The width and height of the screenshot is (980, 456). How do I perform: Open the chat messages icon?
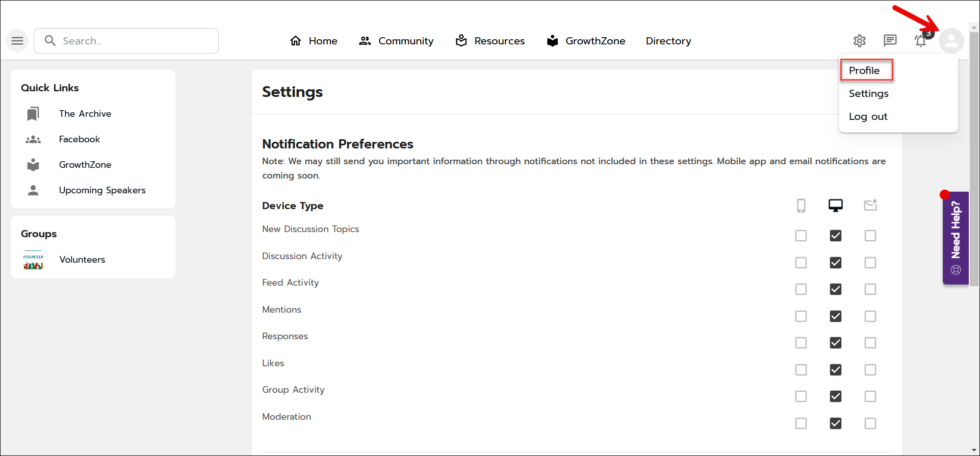pos(890,41)
